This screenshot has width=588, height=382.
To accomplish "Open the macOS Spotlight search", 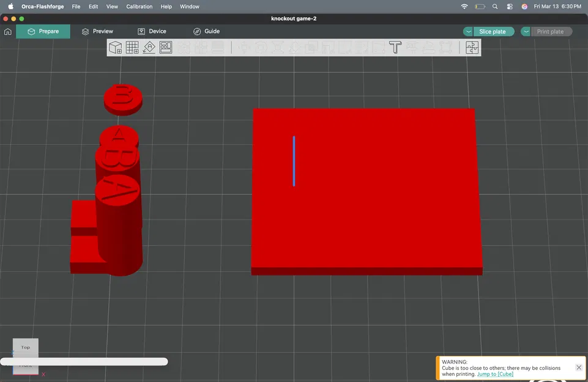I will click(x=495, y=6).
